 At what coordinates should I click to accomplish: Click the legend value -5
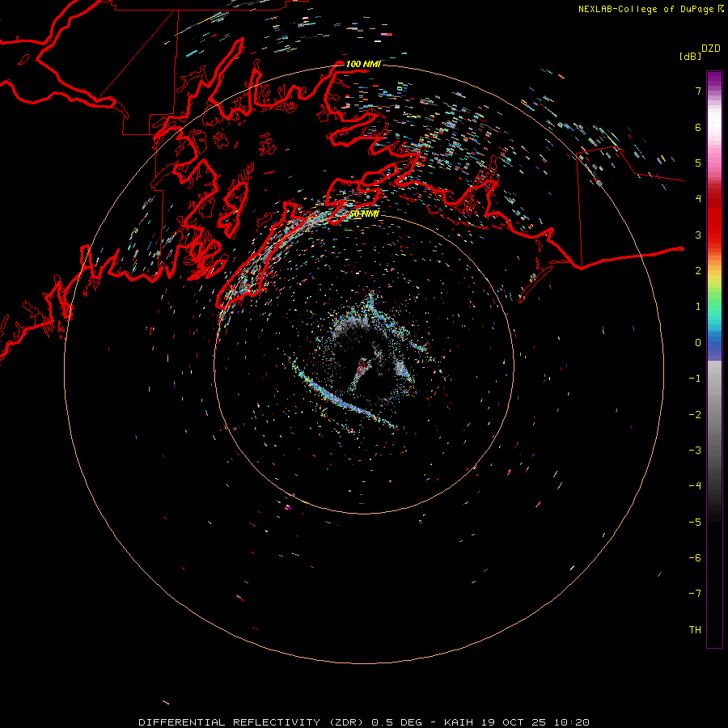(x=695, y=522)
